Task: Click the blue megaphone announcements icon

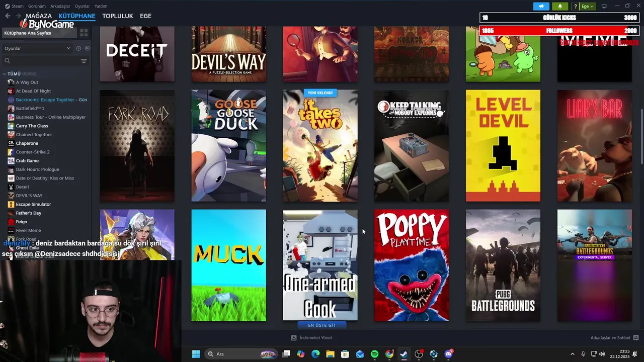Action: click(x=541, y=6)
